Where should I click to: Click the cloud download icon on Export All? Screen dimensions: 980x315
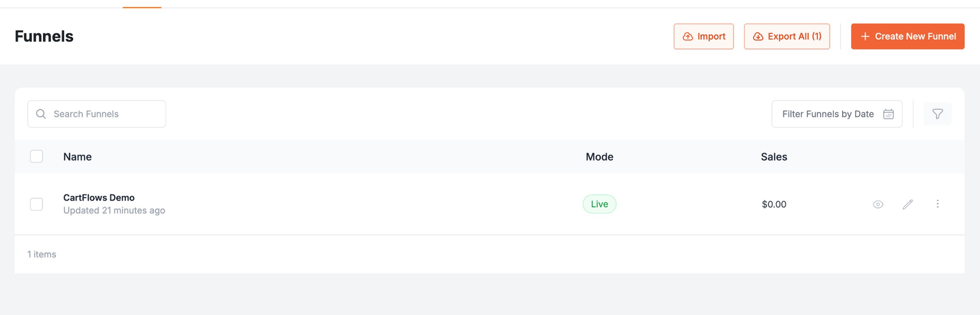[x=758, y=37]
